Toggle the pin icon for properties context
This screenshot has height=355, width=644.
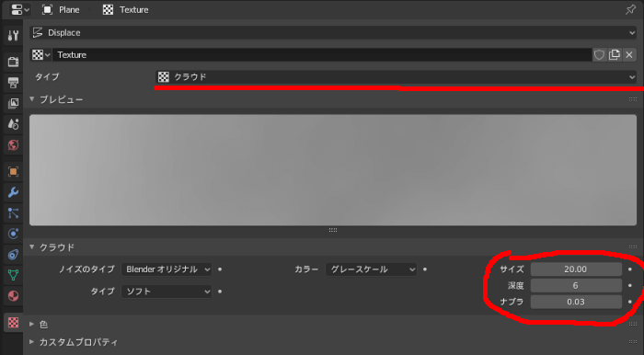click(630, 10)
